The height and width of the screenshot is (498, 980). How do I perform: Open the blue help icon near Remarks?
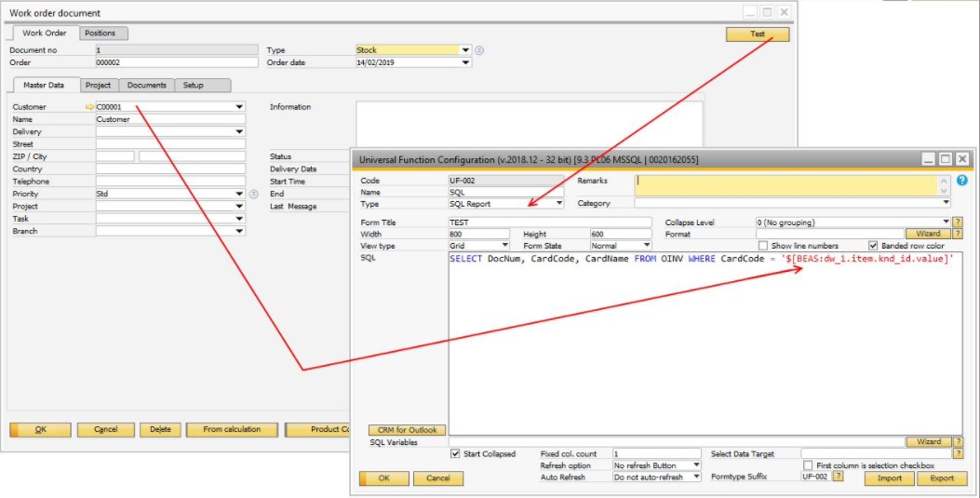point(961,181)
